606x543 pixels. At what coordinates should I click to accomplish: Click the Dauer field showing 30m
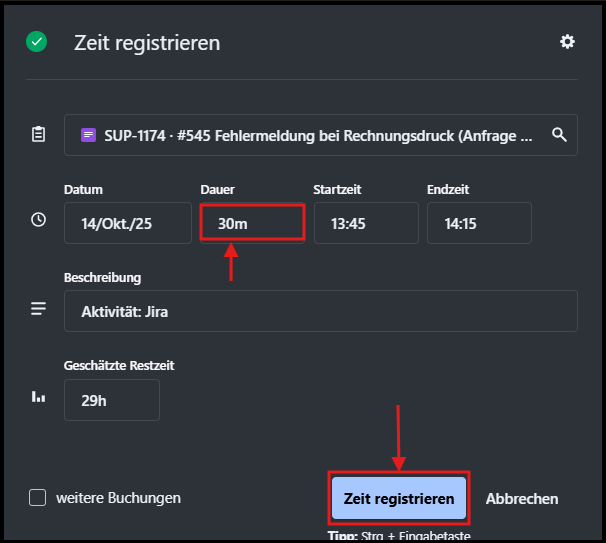[252, 224]
